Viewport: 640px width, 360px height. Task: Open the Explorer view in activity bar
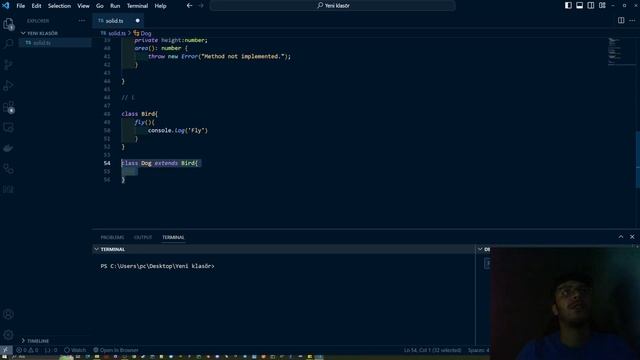pyautogui.click(x=8, y=24)
